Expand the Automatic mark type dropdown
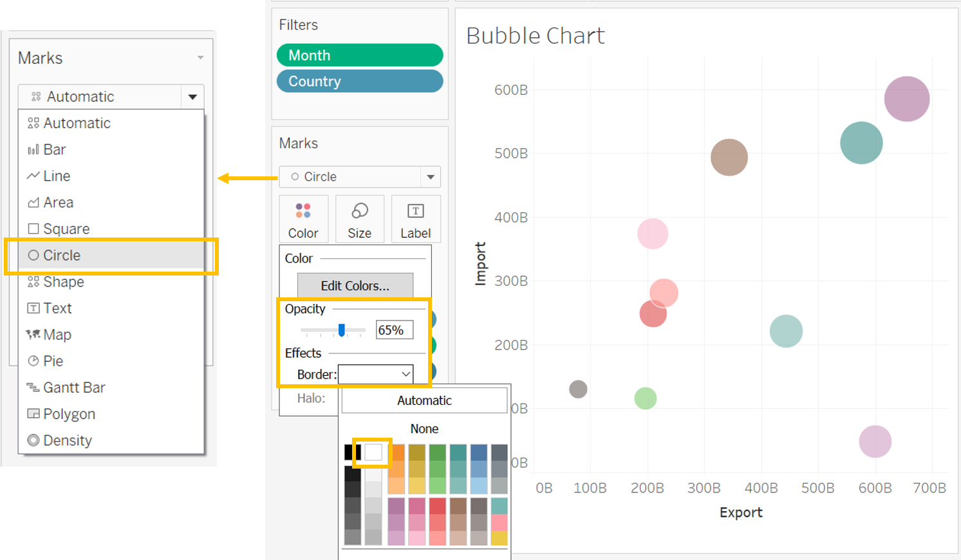Screen dimensions: 961x560 pos(192,97)
